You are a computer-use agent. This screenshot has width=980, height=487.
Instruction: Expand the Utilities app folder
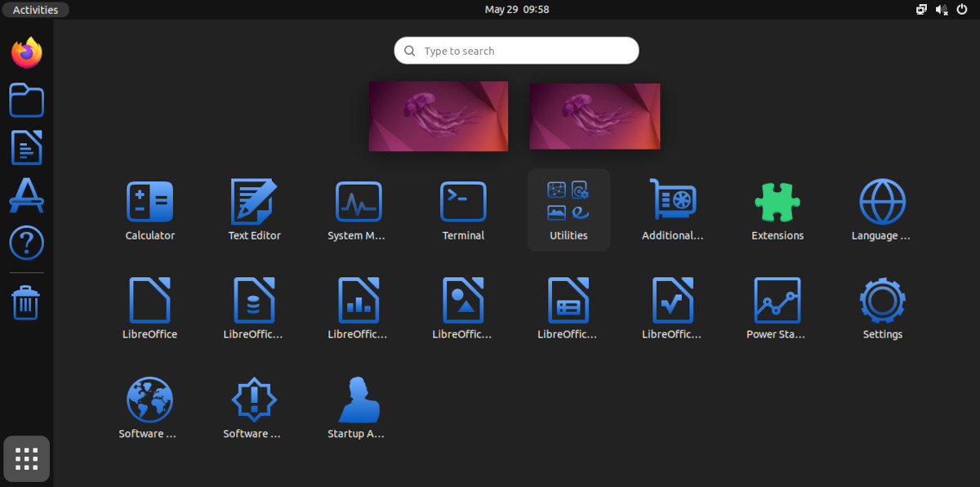568,201
